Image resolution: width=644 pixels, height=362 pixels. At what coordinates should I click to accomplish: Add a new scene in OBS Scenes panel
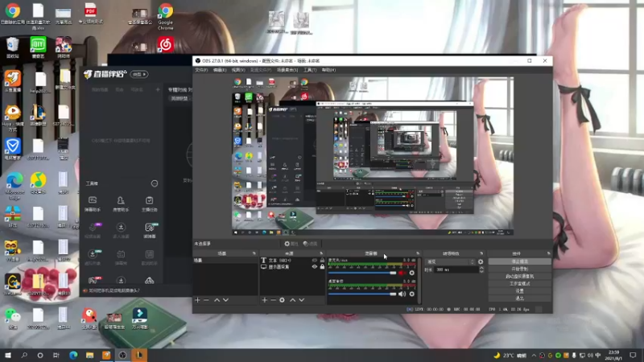click(197, 300)
